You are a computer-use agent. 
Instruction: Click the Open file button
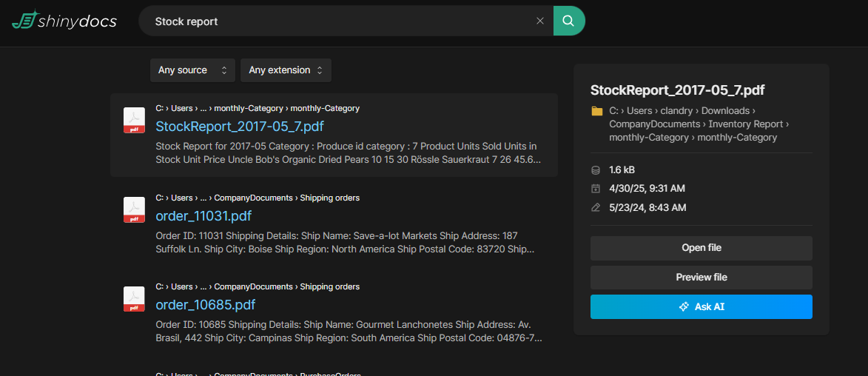click(701, 248)
